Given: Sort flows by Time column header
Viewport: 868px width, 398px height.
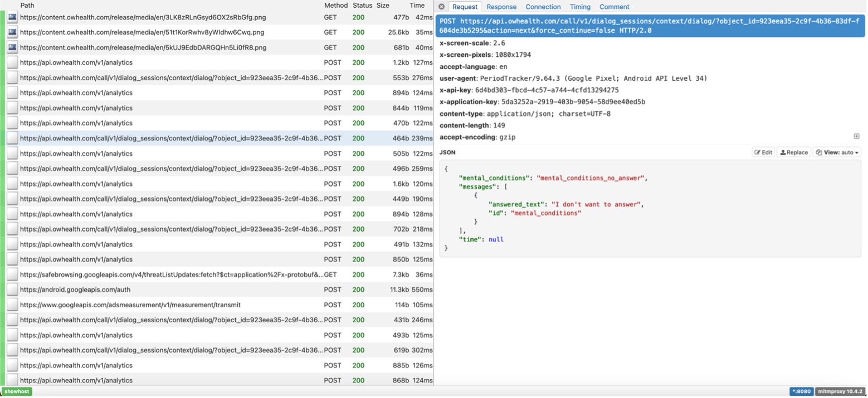Looking at the screenshot, I should click(x=417, y=5).
